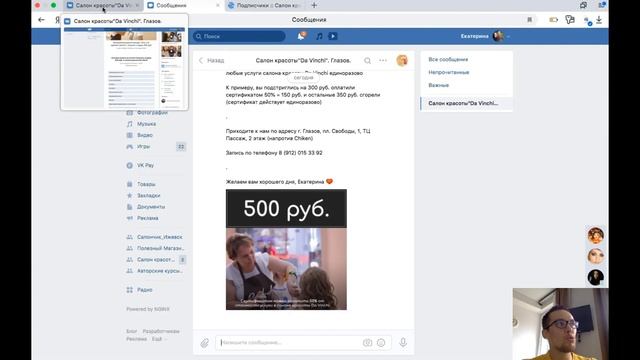Image resolution: width=640 pixels, height=360 pixels.
Task: Click the Блог footer link
Action: (x=131, y=331)
